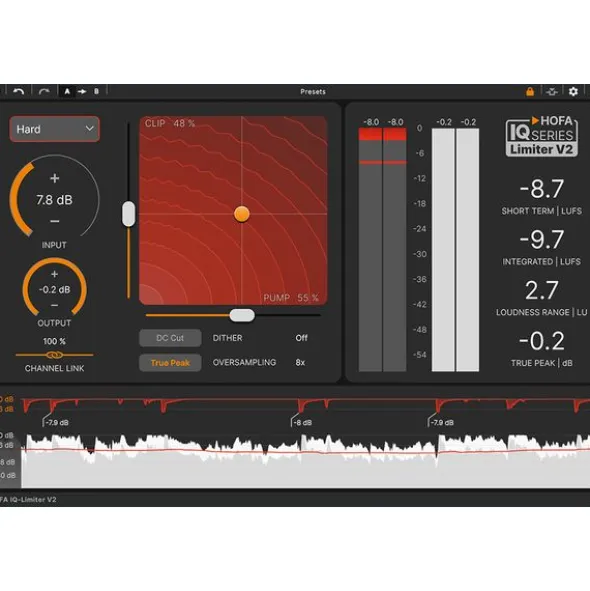Click the plus on the Output knob
590x591 pixels.
tap(54, 274)
